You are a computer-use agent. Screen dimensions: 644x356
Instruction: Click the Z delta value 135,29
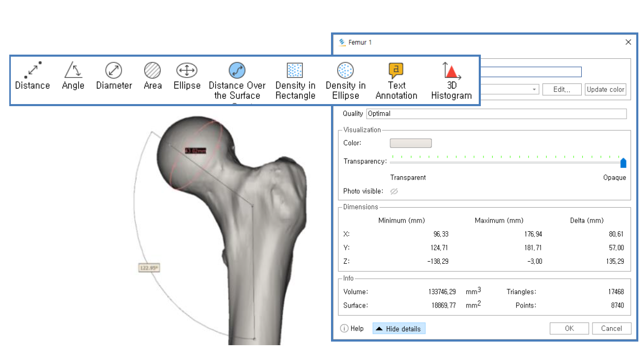click(615, 262)
